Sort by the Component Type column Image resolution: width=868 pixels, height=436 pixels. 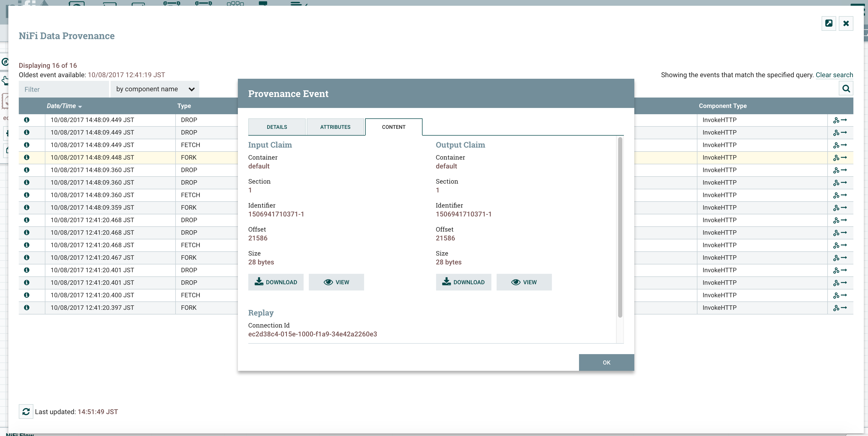coord(722,106)
